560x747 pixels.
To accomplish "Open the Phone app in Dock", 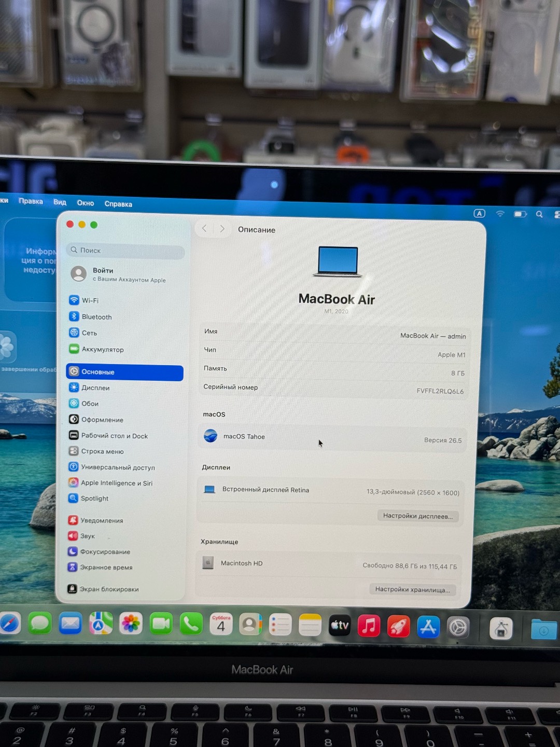I will tap(191, 625).
